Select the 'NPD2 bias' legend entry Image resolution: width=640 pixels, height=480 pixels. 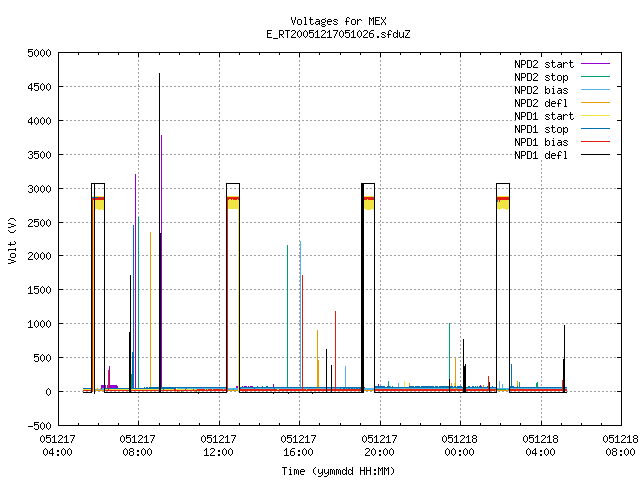(541, 90)
